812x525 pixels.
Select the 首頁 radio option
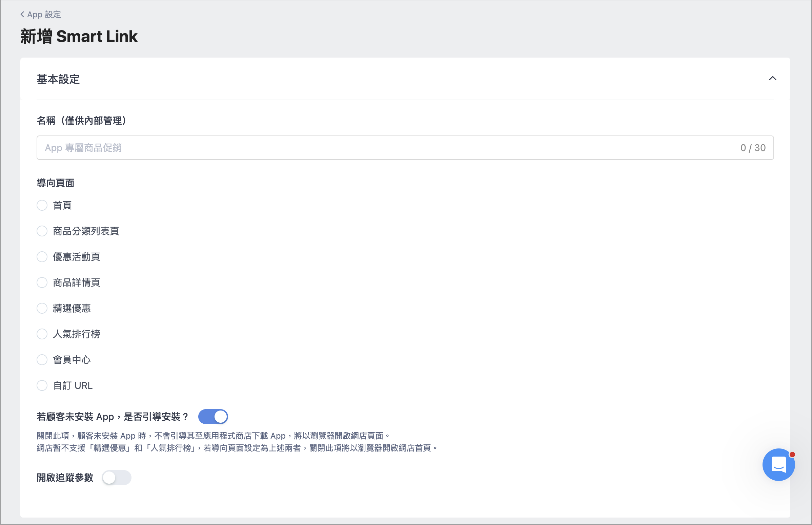coord(42,205)
